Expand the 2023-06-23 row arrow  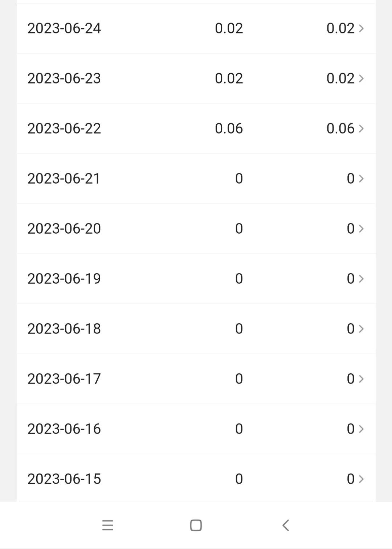coord(361,78)
